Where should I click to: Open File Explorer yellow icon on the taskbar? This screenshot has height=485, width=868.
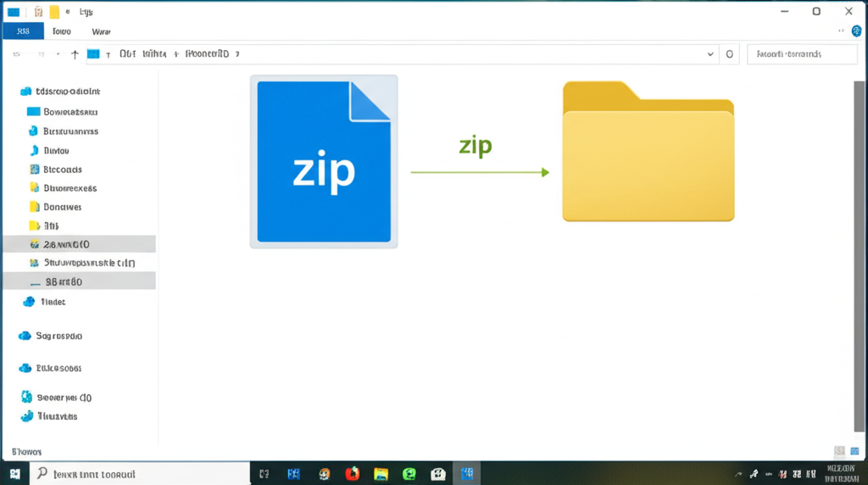[x=381, y=474]
